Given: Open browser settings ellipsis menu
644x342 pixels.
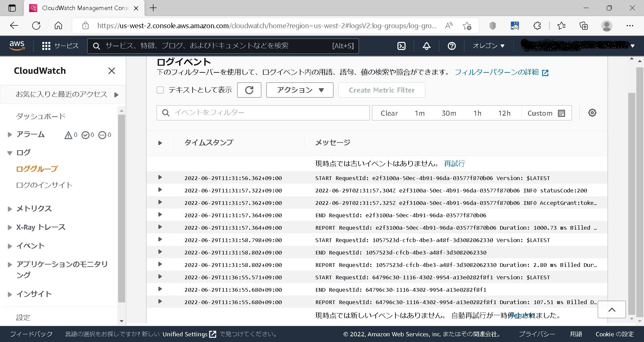Looking at the screenshot, I should point(630,26).
